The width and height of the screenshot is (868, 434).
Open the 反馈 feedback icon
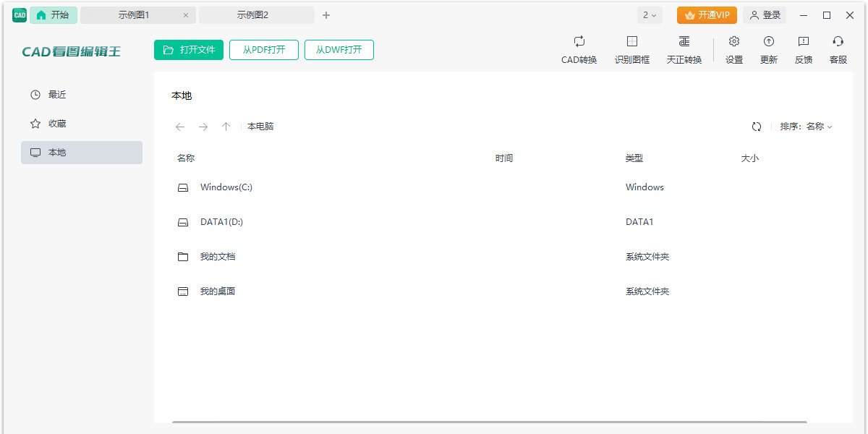click(803, 50)
